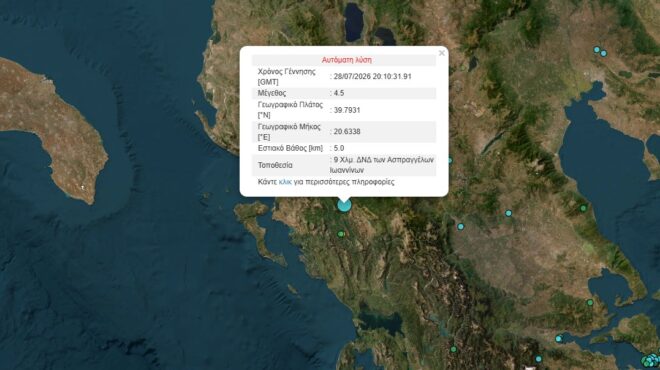
Task: Select the upper-left marker of the Thessaloniki pair
Action: [x=596, y=50]
